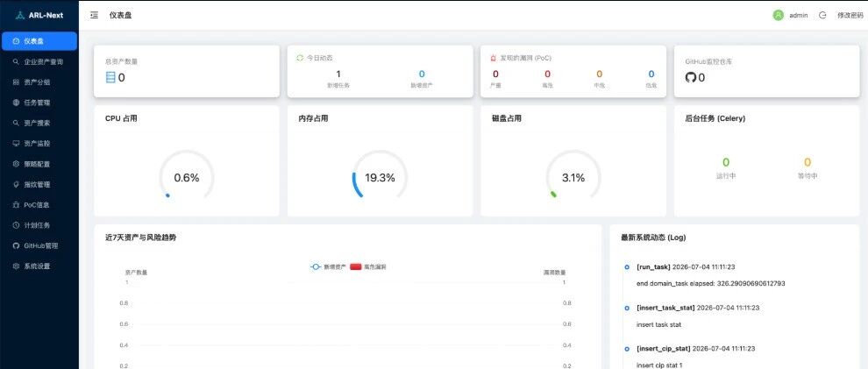Click the 系统设置 gear icon

[x=16, y=266]
